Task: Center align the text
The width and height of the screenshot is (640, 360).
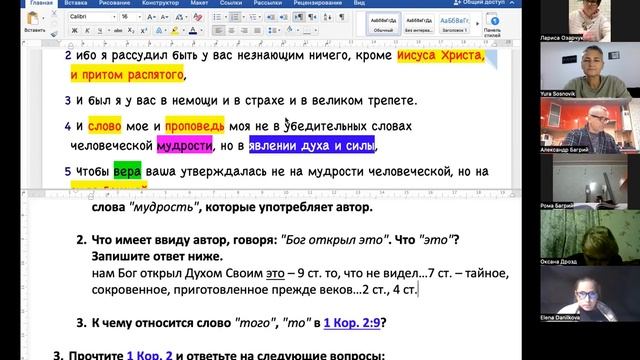Action: click(231, 31)
